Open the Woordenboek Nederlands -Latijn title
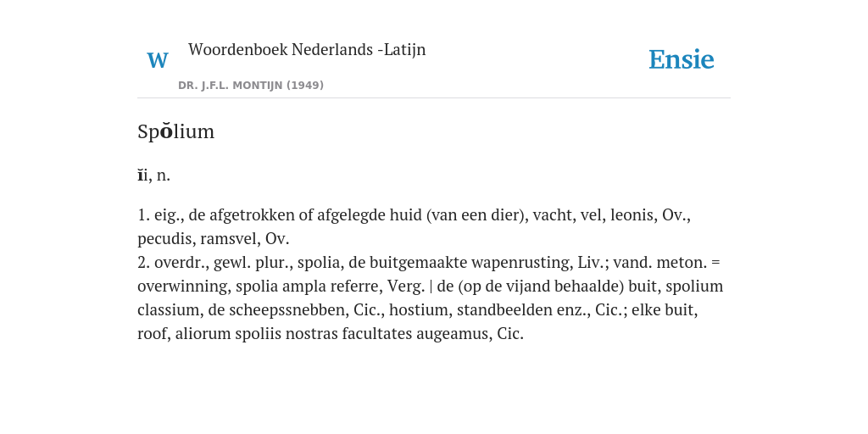Viewport: 868px width, 434px height. [307, 49]
